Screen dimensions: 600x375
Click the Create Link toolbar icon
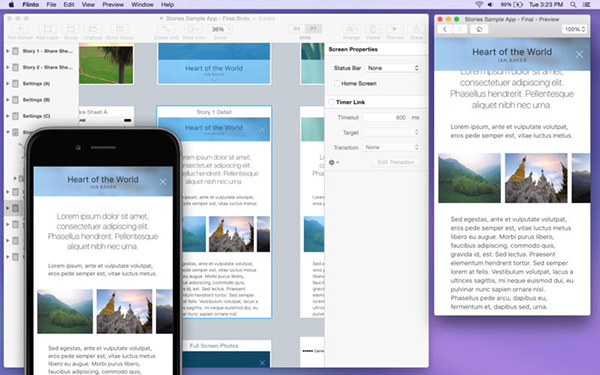(166, 29)
